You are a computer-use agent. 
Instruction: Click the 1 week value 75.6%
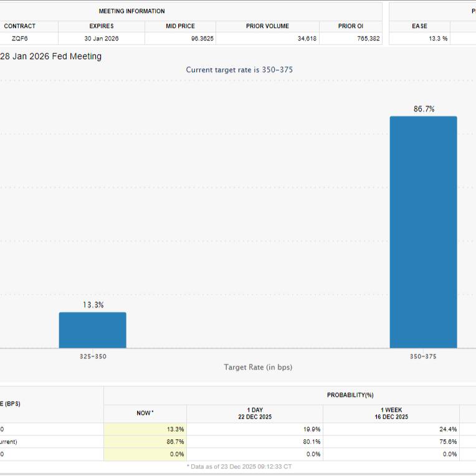(448, 442)
